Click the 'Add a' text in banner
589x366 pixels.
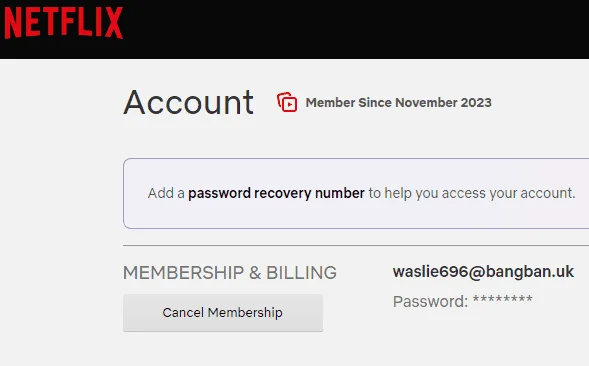tap(166, 193)
